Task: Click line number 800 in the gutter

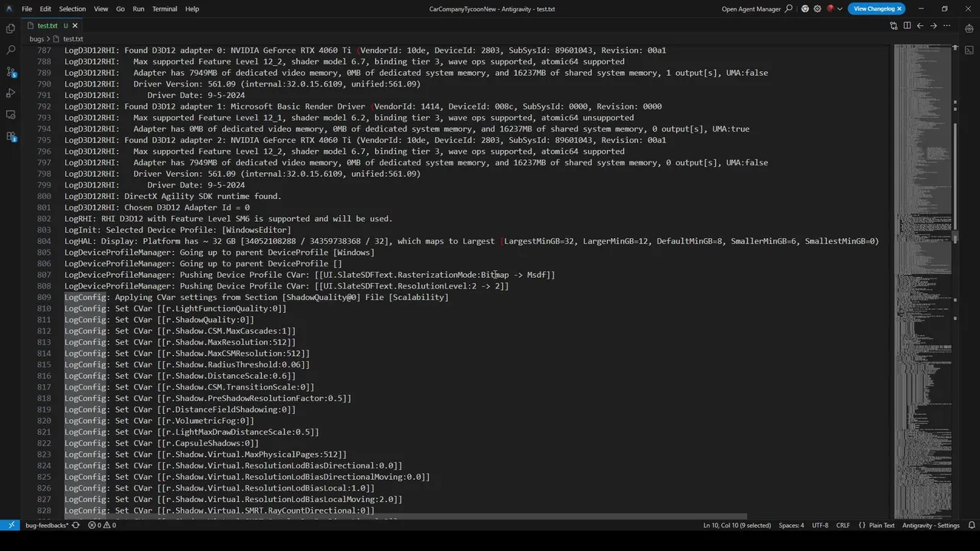Action: click(44, 196)
